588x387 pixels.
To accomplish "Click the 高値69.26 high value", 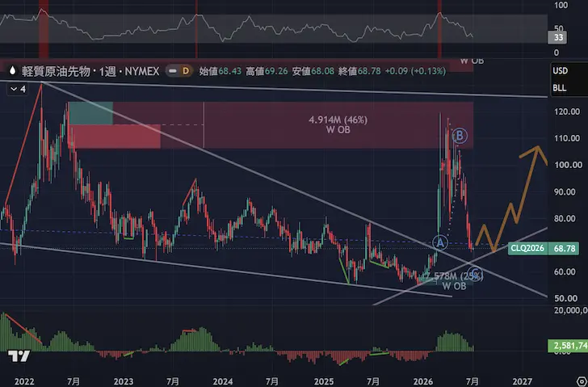I will (x=267, y=71).
